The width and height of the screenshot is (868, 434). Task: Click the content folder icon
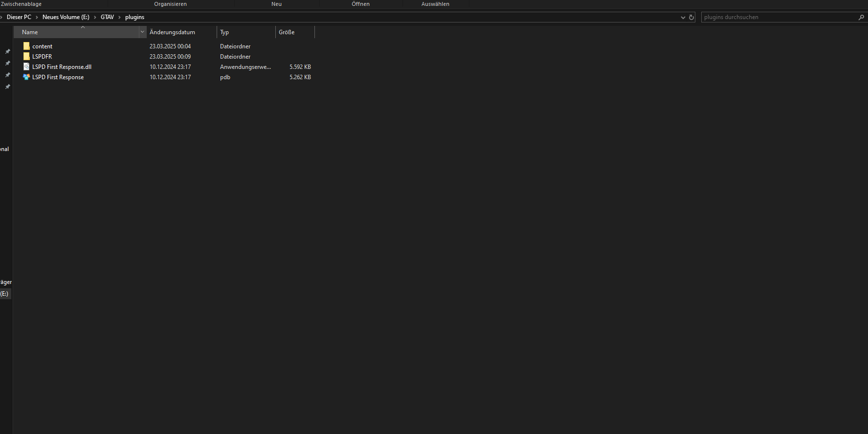(x=26, y=46)
